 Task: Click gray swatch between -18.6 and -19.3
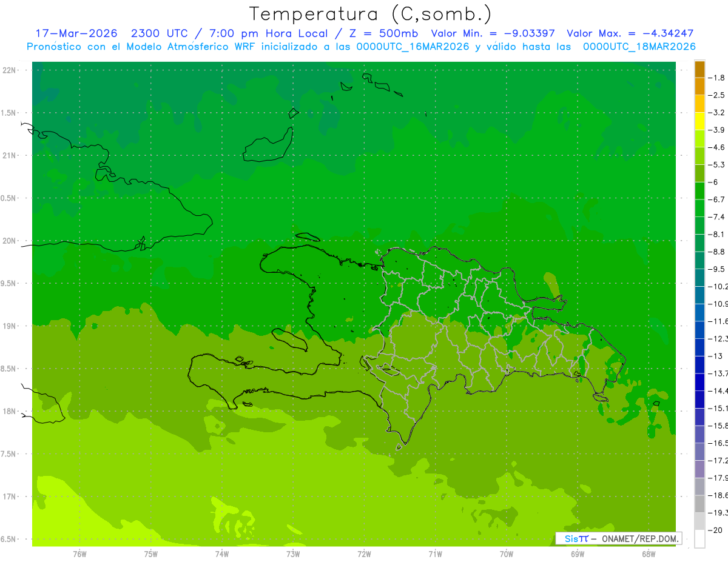tap(699, 504)
